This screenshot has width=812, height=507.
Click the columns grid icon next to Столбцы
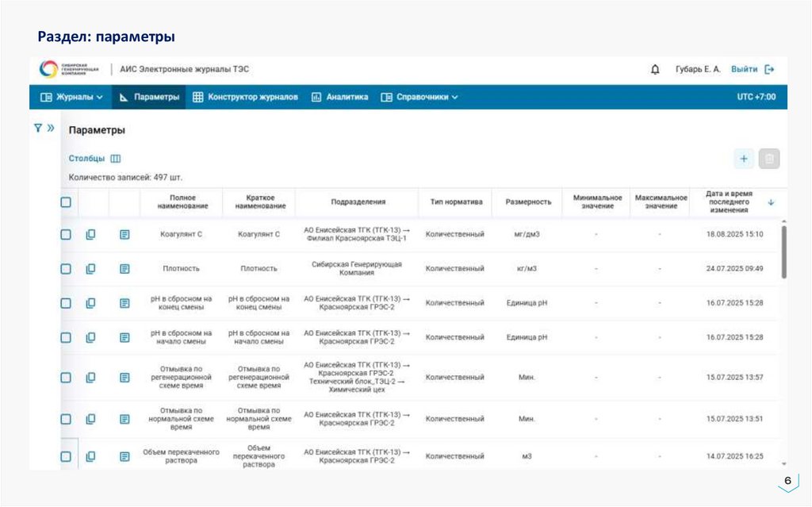pos(116,159)
